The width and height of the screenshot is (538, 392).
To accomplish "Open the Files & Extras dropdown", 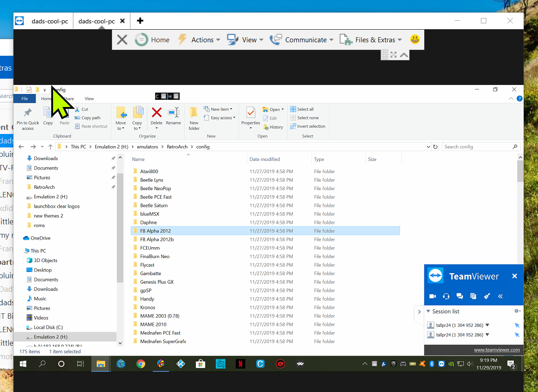I will tap(370, 40).
